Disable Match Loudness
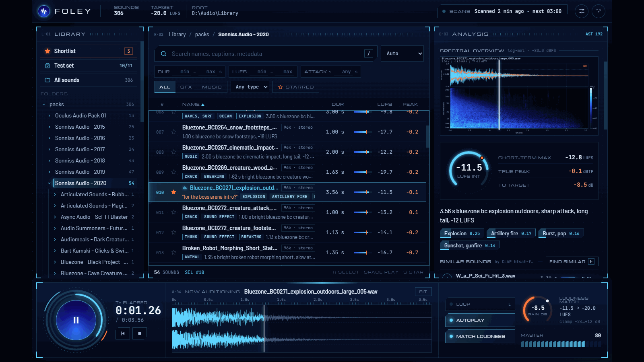This screenshot has width=644, height=362. pyautogui.click(x=480, y=337)
